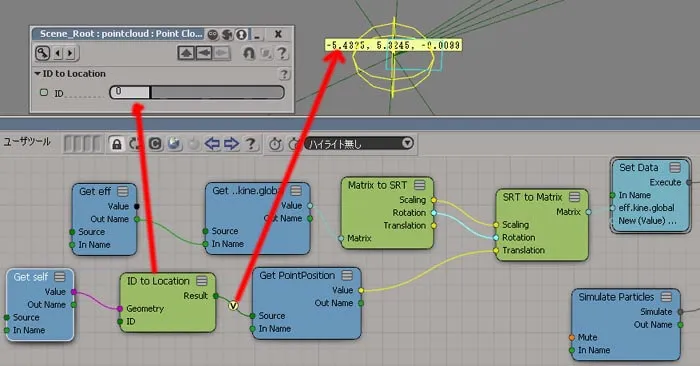Open the ID to Location node menu icon

pos(202,281)
